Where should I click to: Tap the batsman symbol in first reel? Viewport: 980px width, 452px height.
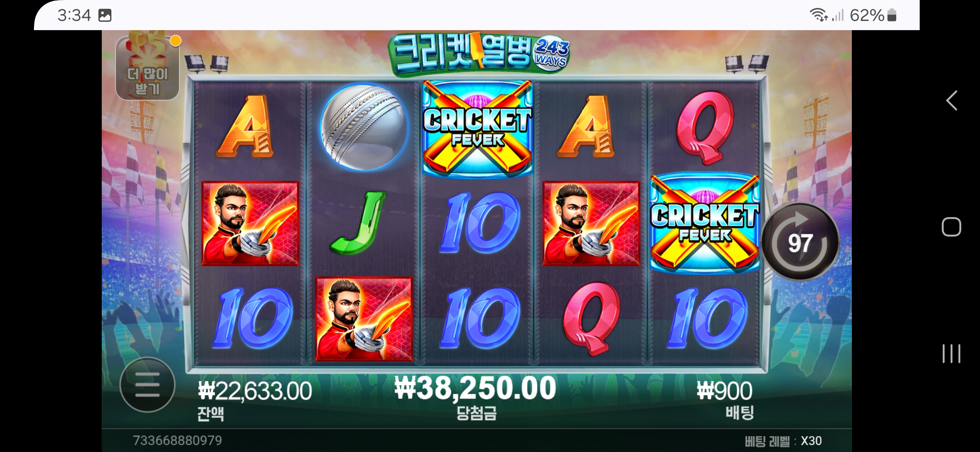(250, 223)
